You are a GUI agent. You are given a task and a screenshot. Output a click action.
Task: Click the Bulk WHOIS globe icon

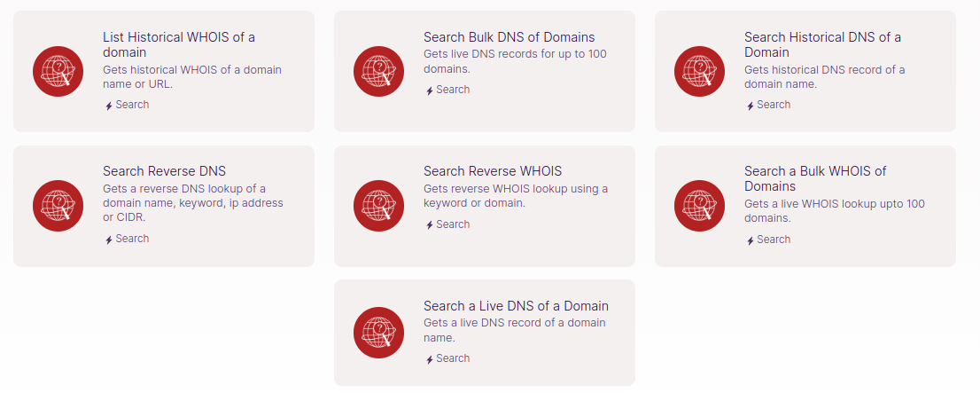pos(700,206)
